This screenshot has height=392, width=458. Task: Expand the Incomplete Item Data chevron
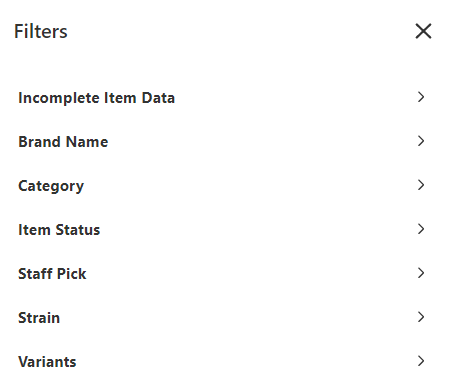point(421,97)
